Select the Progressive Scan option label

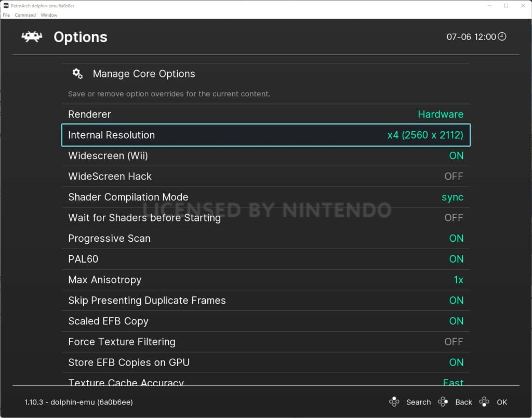pyautogui.click(x=109, y=239)
